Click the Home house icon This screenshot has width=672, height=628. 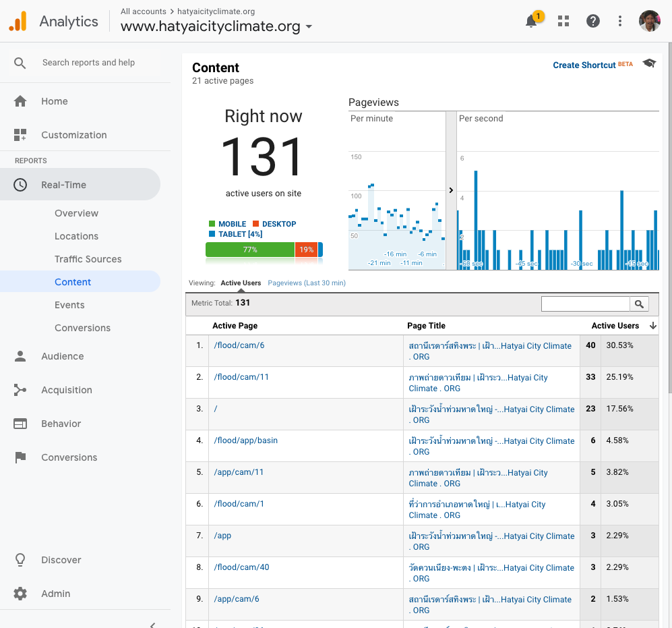(x=20, y=101)
